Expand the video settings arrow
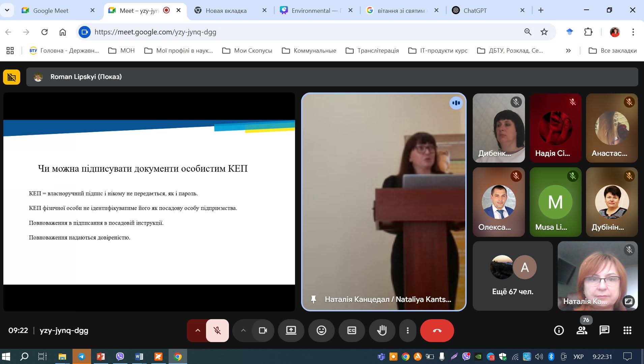The image size is (644, 364). pos(243,331)
